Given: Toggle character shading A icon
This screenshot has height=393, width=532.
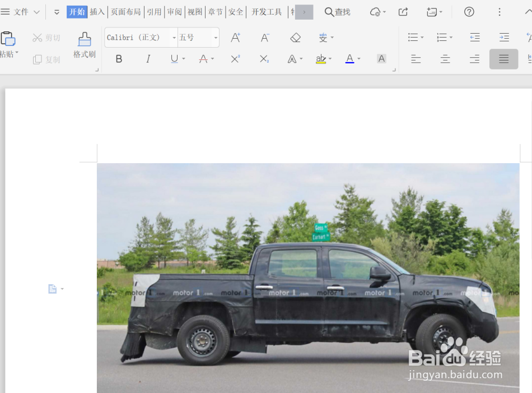Looking at the screenshot, I should coord(381,59).
